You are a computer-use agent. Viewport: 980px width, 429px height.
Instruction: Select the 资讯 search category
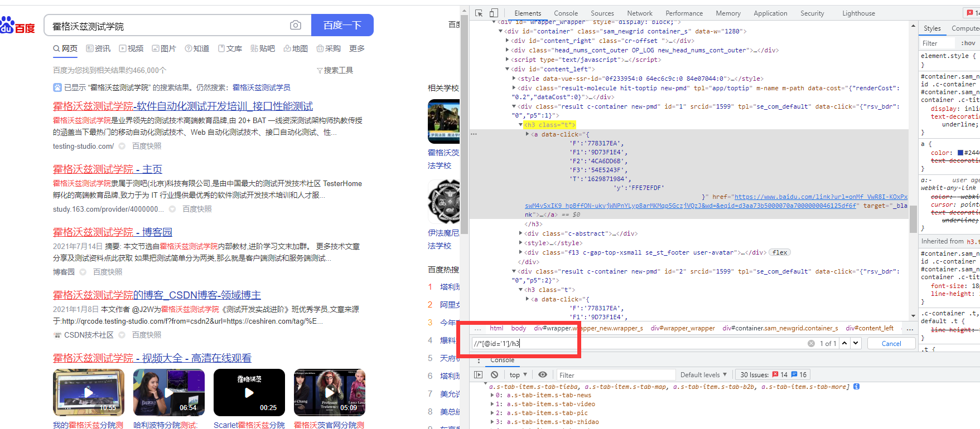pyautogui.click(x=98, y=48)
